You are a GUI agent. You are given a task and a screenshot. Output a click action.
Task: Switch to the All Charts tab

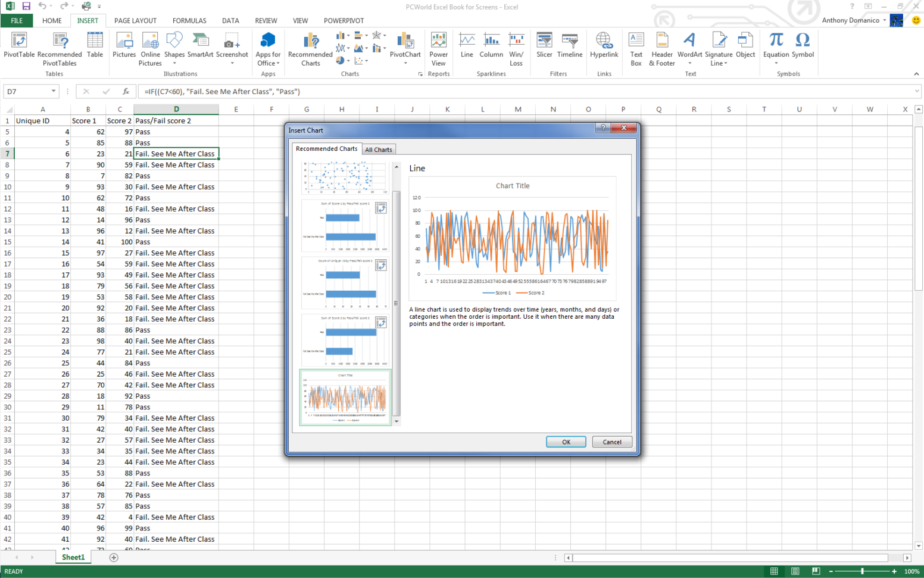coord(379,149)
